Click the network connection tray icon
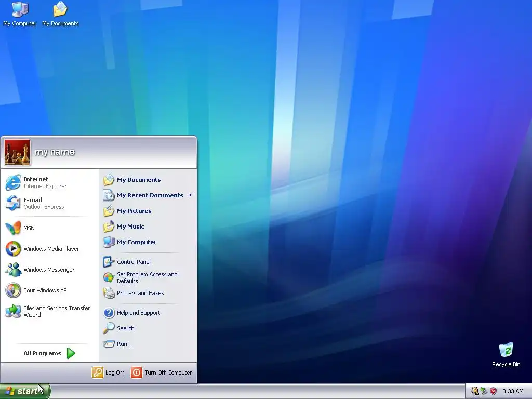Screen dimensions: 532x399 click(484, 391)
